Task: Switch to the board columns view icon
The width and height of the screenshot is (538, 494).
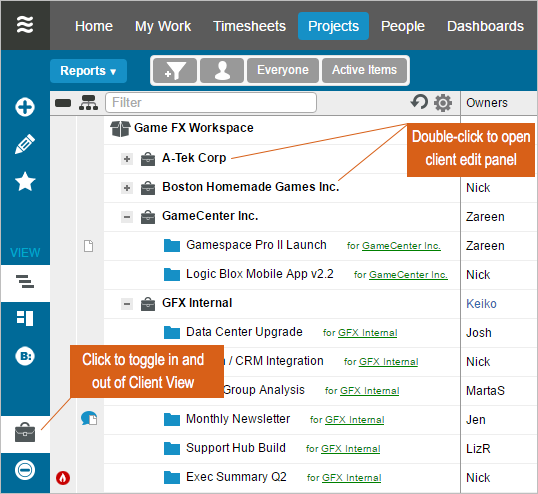Action: click(25, 318)
